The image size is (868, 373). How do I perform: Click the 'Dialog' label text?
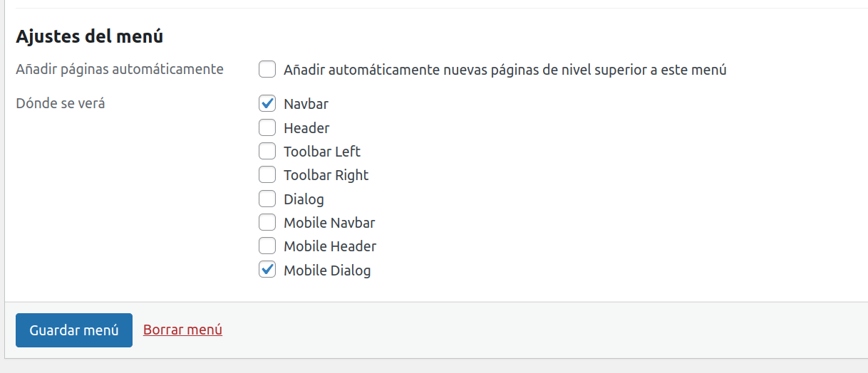point(304,199)
